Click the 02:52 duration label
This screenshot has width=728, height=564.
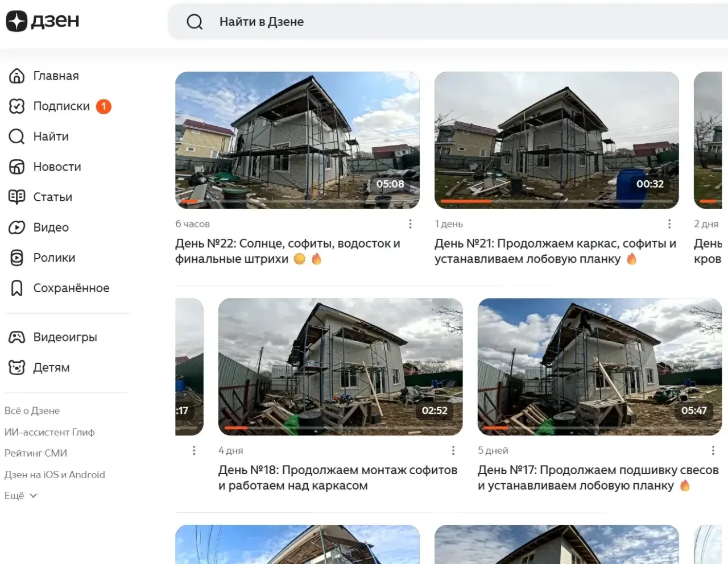(x=435, y=410)
